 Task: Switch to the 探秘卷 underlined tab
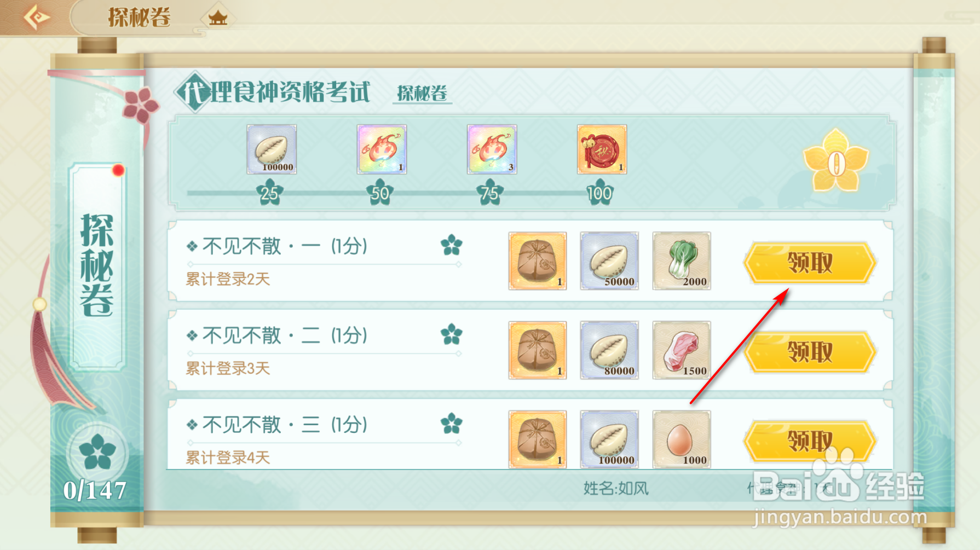click(422, 94)
